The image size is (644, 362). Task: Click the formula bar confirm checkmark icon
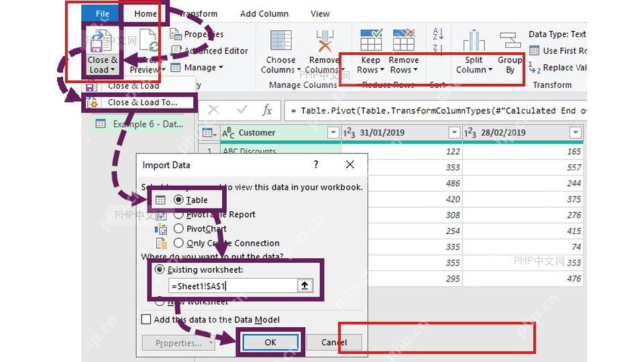(x=242, y=110)
